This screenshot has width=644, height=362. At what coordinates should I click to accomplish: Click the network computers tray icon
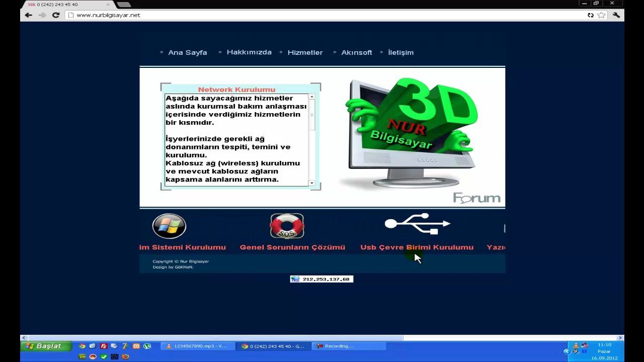584,345
